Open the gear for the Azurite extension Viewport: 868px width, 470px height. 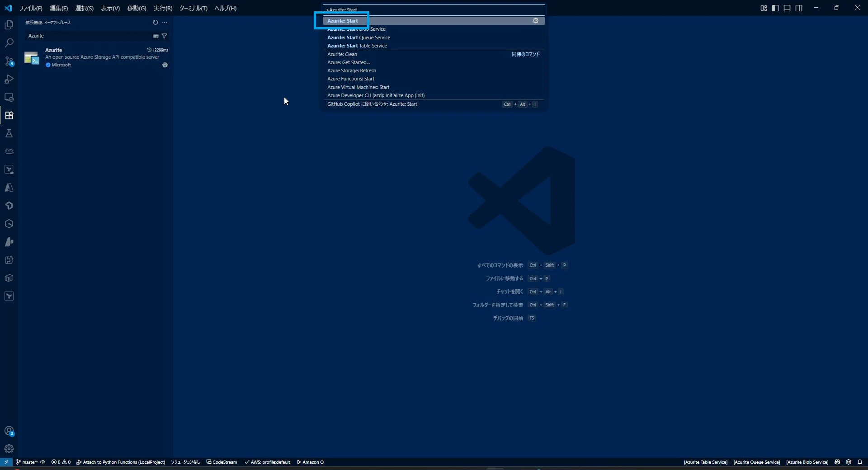165,65
